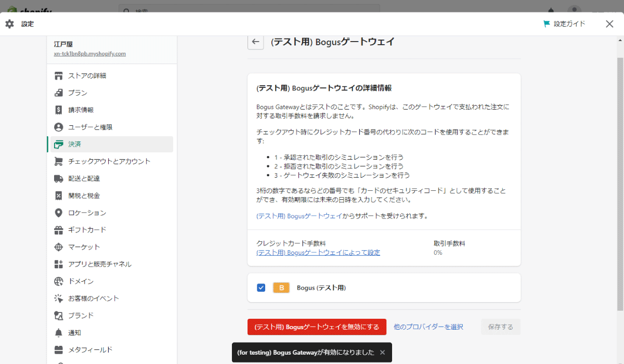This screenshot has height=364, width=624.
Task: Click the back arrow button
Action: (x=255, y=42)
